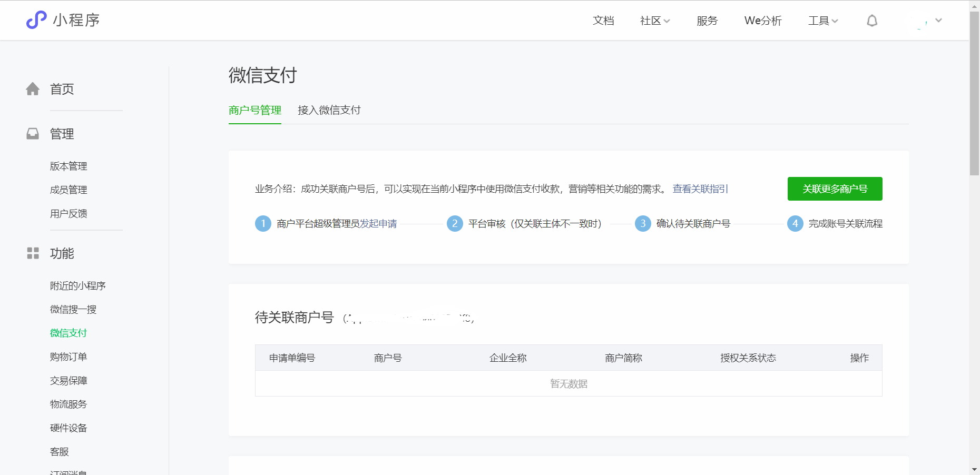Click the 发起申请 link in step 1
The height and width of the screenshot is (475, 980).
[x=378, y=224]
